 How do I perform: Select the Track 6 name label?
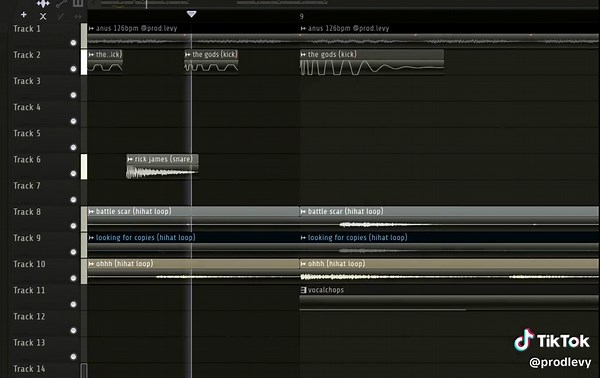click(x=27, y=160)
